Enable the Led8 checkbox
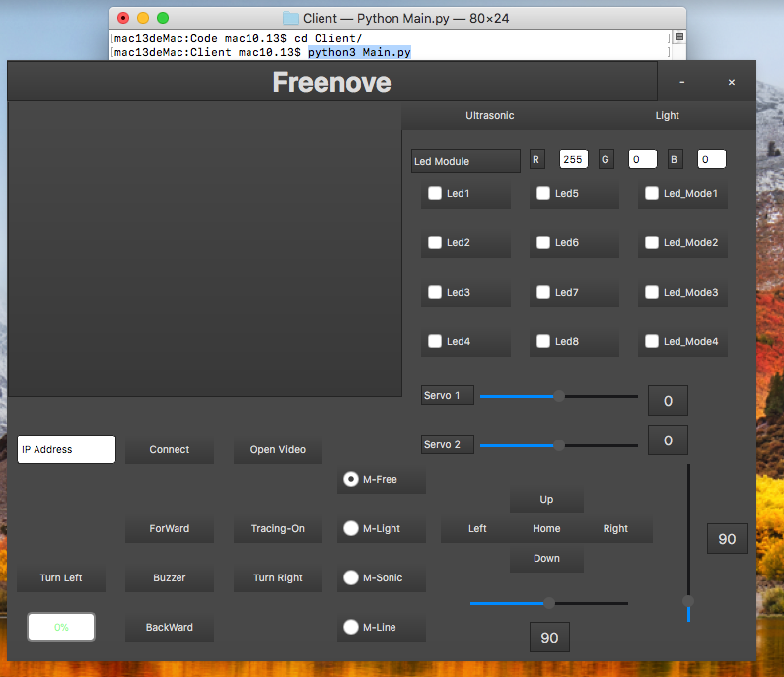 click(543, 341)
